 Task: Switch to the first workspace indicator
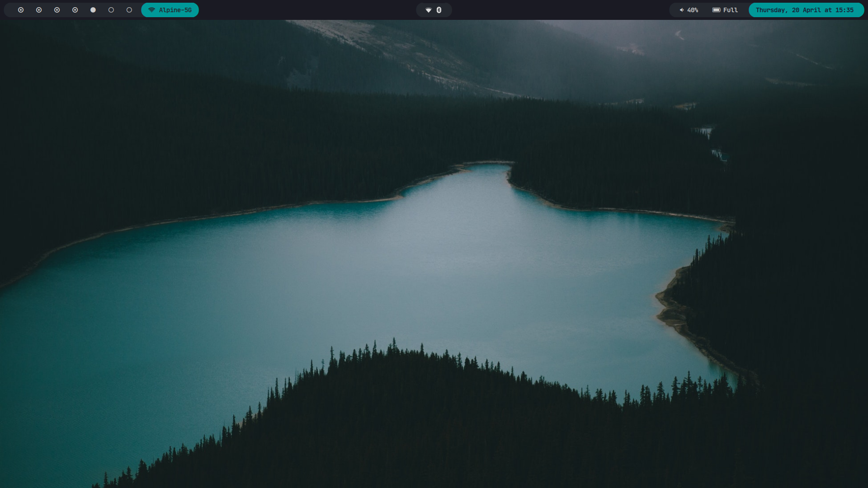21,10
